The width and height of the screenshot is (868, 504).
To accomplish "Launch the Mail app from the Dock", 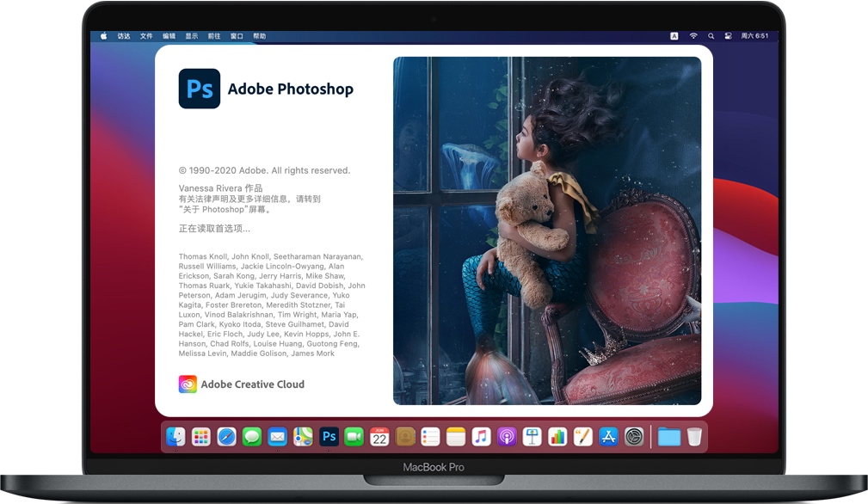I will pos(277,436).
